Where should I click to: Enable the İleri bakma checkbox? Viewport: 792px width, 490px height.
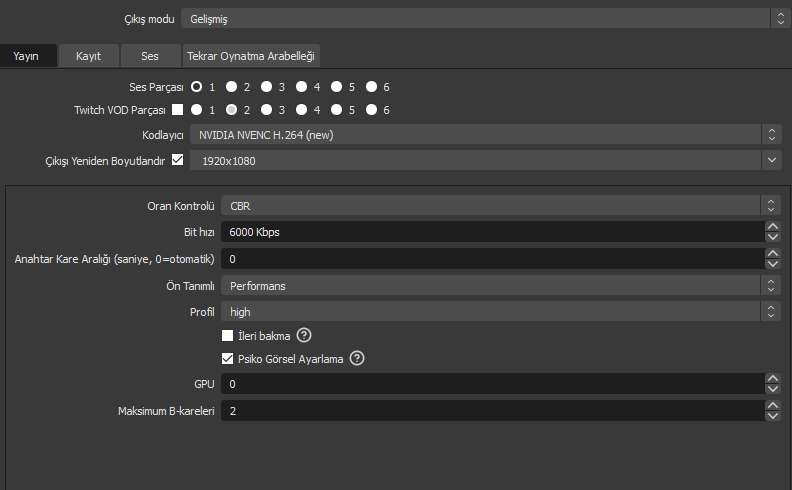tap(227, 335)
